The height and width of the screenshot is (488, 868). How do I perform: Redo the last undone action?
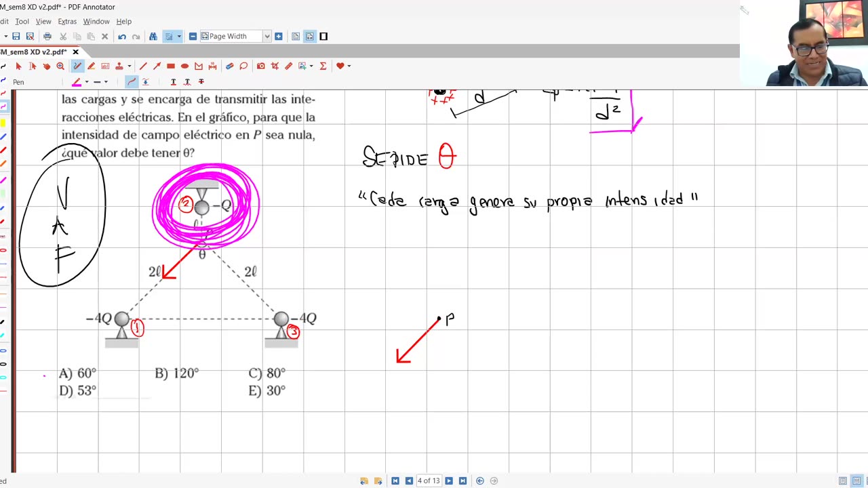[136, 36]
